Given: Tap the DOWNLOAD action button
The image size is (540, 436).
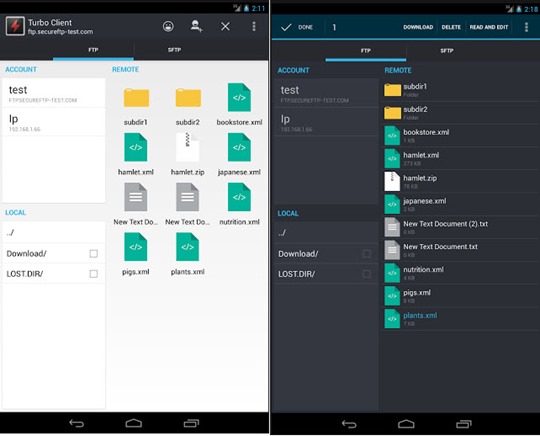Looking at the screenshot, I should coord(418,27).
